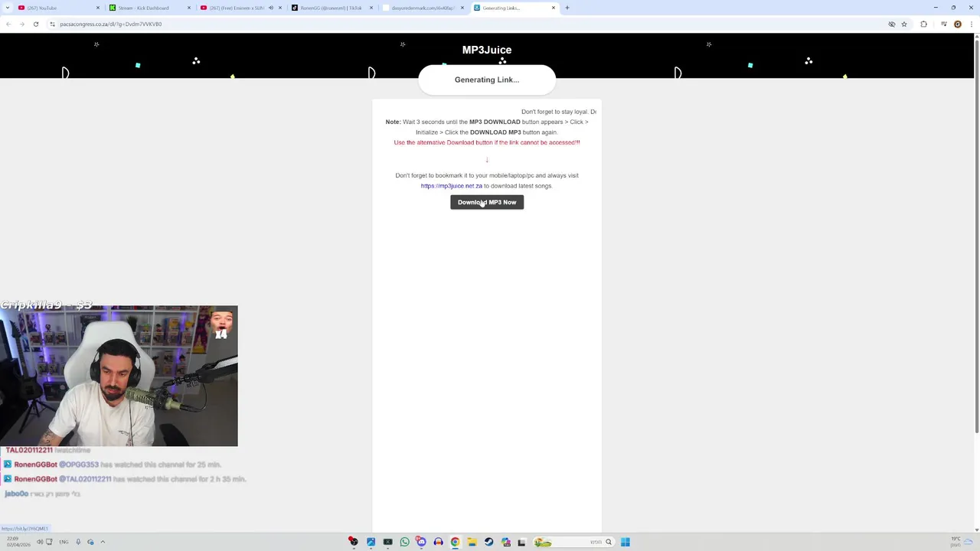Click chat username jabo0o
The width and height of the screenshot is (980, 551).
pos(16,494)
